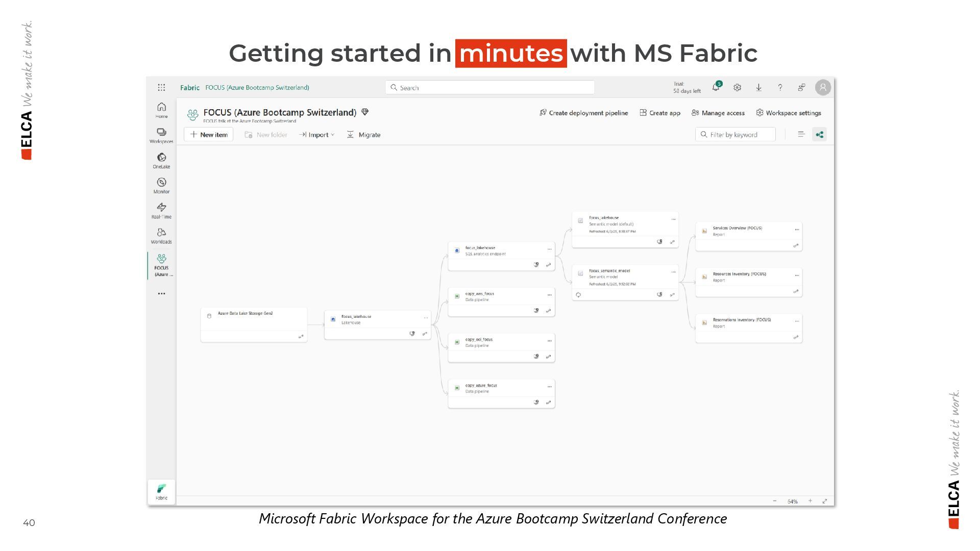
Task: Expand the Import dropdown
Action: pos(317,135)
